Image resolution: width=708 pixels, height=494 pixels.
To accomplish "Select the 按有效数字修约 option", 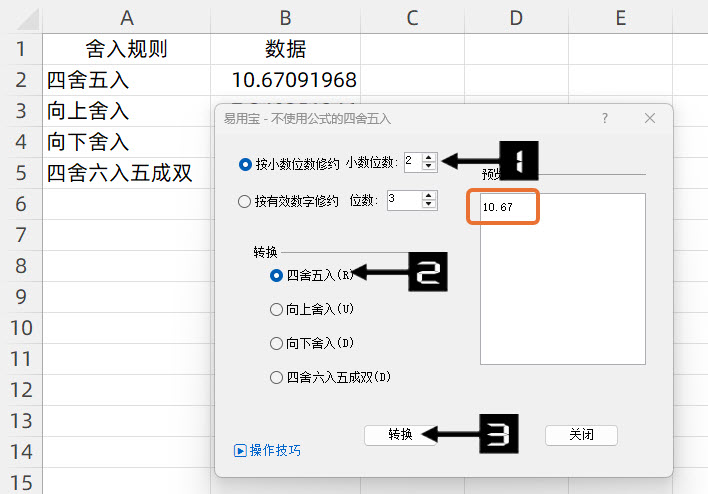I will (x=246, y=201).
